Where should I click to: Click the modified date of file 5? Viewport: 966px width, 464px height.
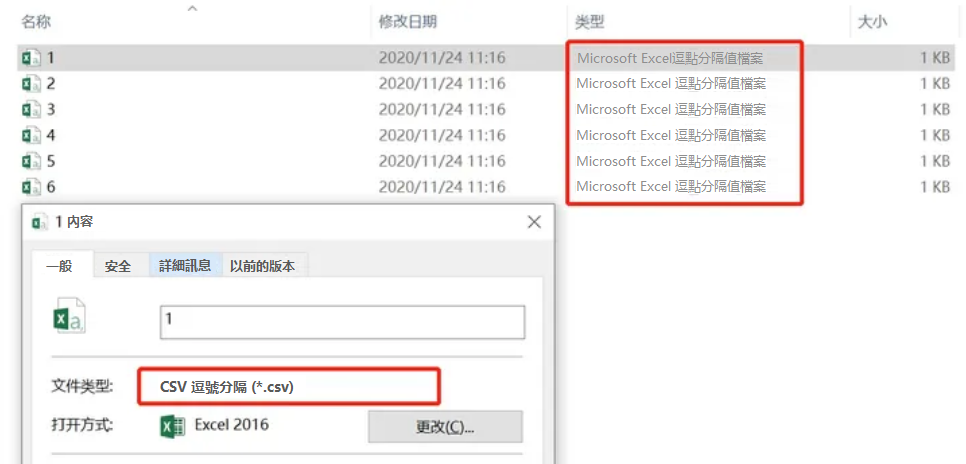click(442, 161)
